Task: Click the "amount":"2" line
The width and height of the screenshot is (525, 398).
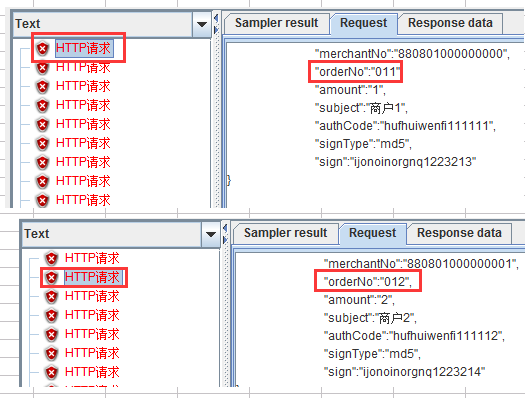Action: 359,300
